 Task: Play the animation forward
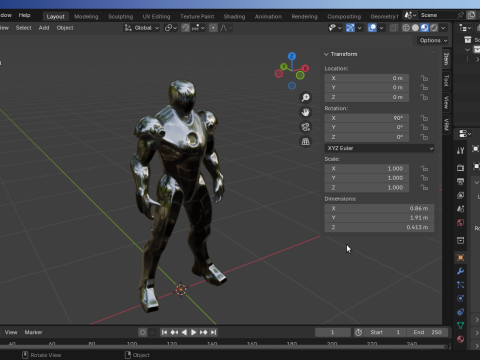(x=193, y=332)
